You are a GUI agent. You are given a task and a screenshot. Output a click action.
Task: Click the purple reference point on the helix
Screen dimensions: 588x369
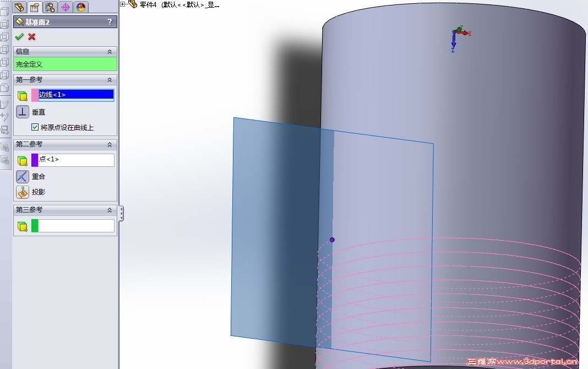pos(332,240)
